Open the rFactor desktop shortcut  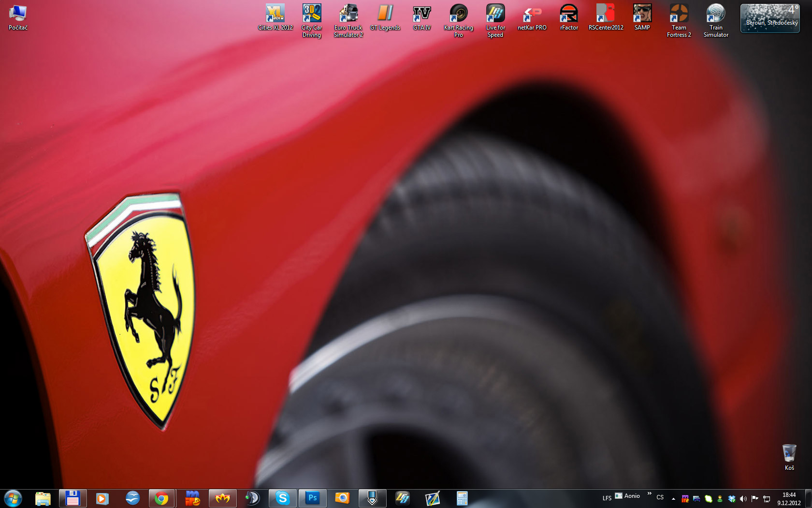[x=569, y=17]
